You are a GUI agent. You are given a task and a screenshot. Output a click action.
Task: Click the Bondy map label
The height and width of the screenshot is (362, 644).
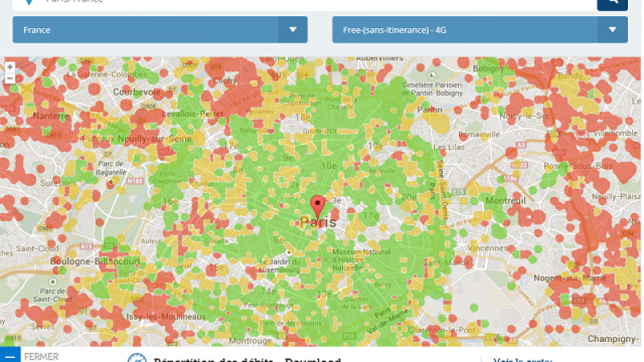pos(570,76)
